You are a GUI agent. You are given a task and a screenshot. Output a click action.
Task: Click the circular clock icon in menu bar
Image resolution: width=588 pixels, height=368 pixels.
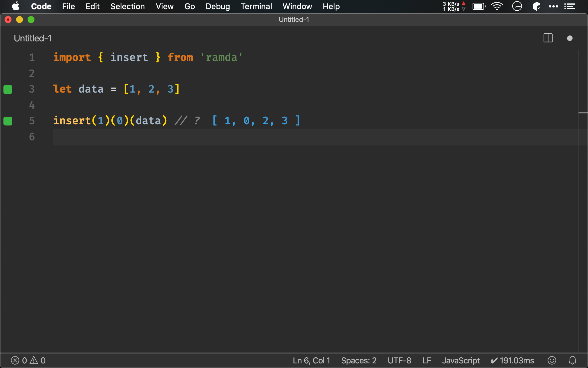click(x=517, y=6)
